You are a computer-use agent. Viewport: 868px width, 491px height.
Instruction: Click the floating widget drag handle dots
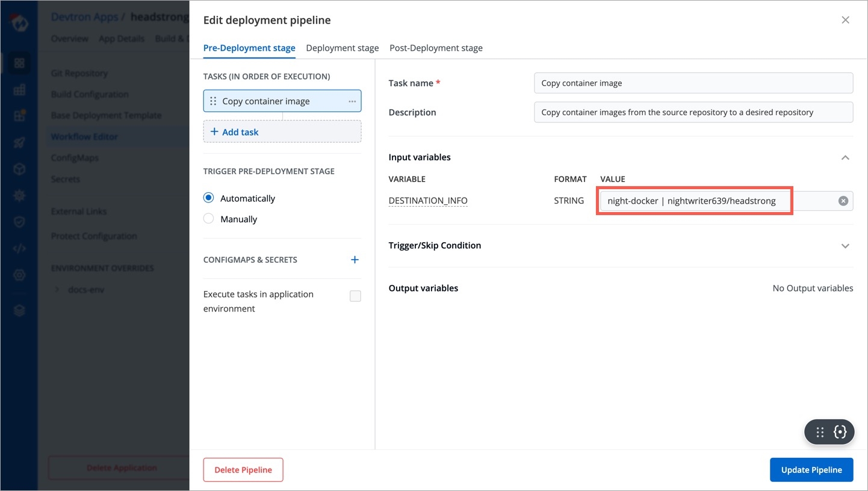[x=820, y=432]
